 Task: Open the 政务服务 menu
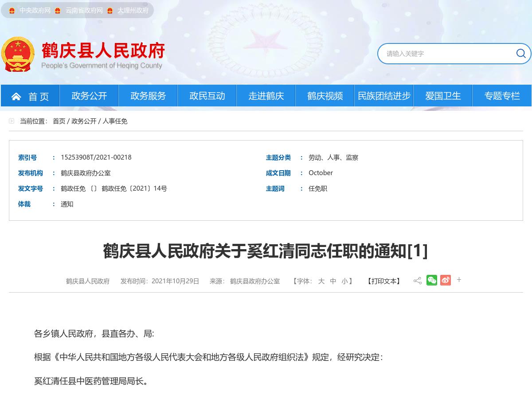click(x=148, y=96)
